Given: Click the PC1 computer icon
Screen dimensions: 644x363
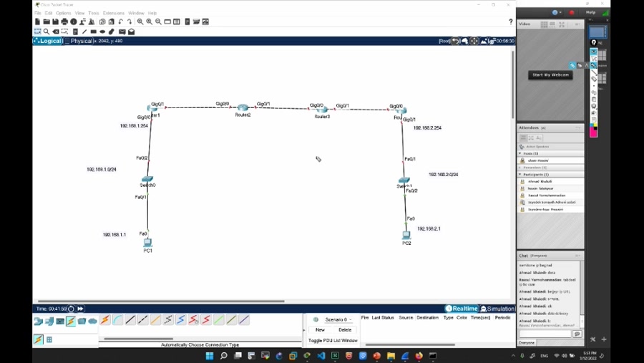Looking at the screenshot, I should pyautogui.click(x=148, y=243).
